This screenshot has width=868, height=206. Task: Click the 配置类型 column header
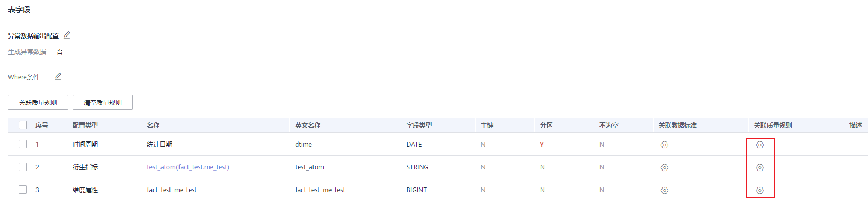point(85,126)
